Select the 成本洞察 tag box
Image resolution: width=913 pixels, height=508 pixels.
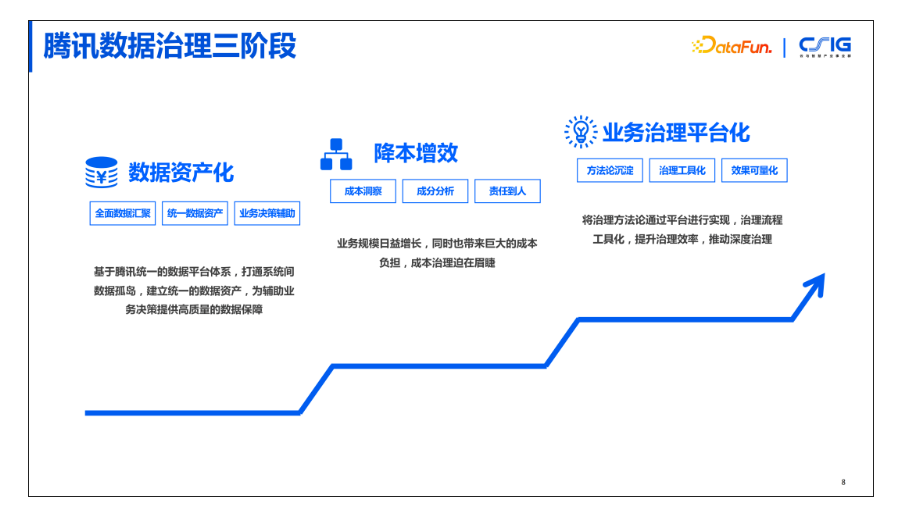tap(363, 191)
